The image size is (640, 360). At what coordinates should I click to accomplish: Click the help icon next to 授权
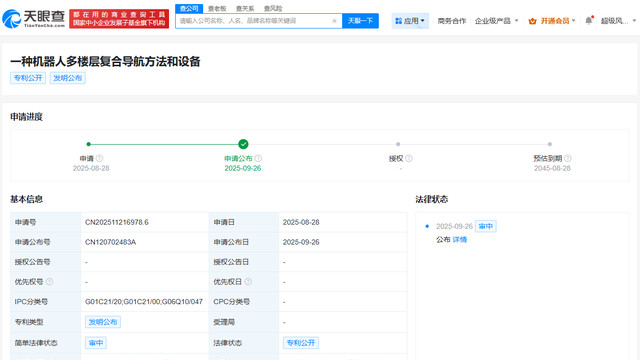pyautogui.click(x=409, y=158)
